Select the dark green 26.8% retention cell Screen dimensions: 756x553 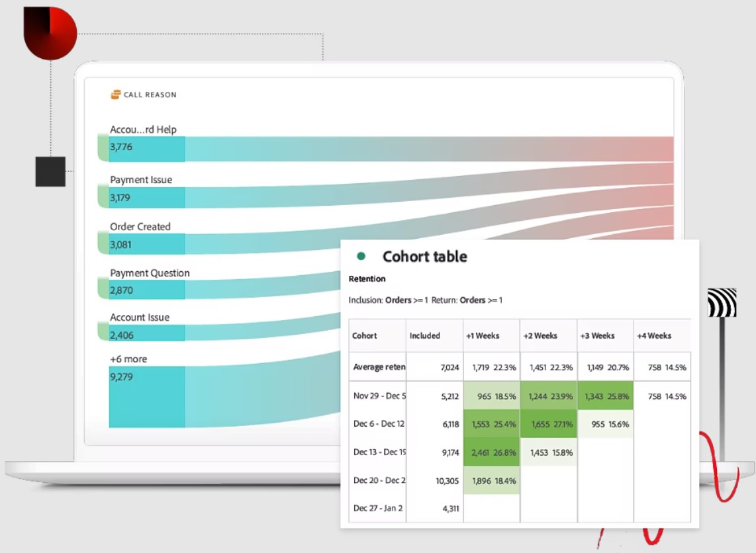pos(491,453)
